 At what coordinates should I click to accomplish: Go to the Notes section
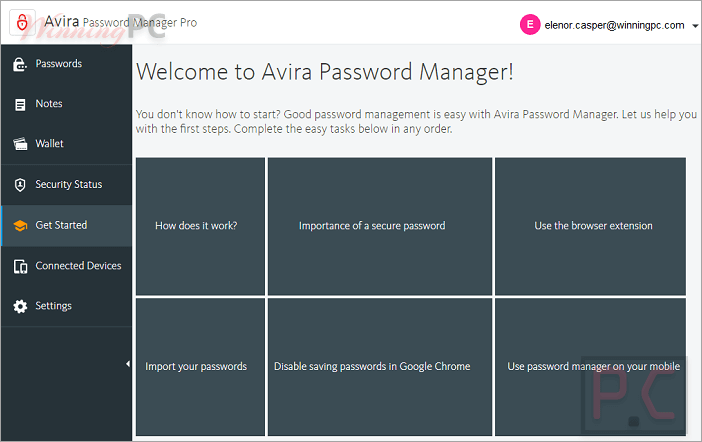tap(66, 104)
